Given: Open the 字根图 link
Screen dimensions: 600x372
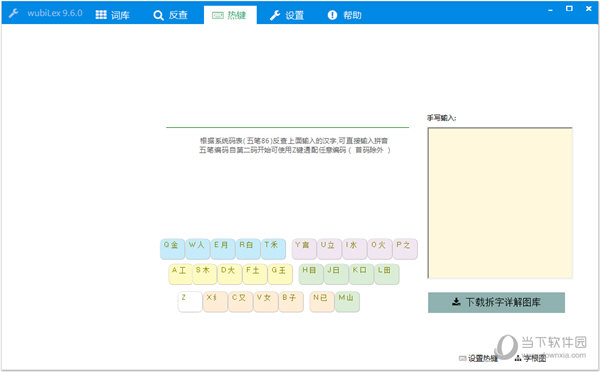Looking at the screenshot, I should point(530,358).
